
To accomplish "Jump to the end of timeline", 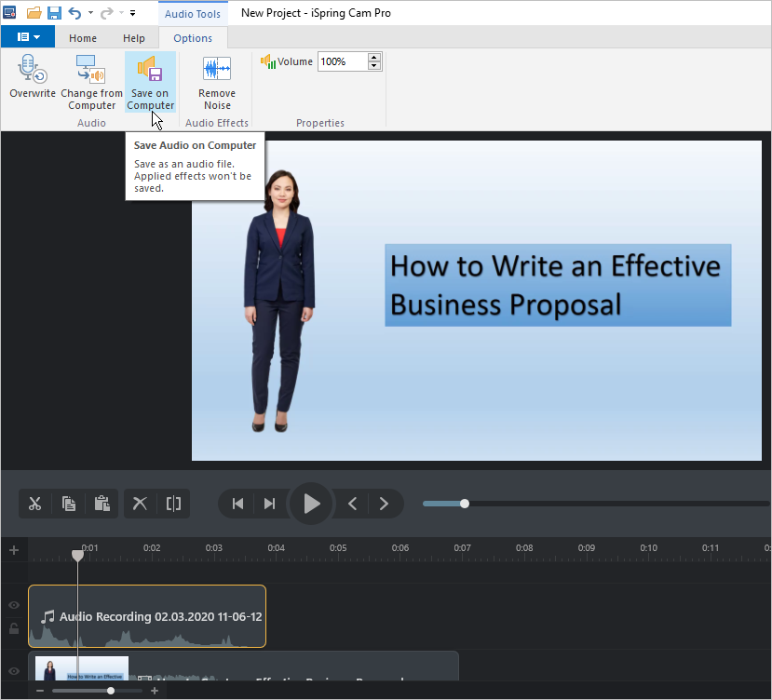I will point(269,504).
